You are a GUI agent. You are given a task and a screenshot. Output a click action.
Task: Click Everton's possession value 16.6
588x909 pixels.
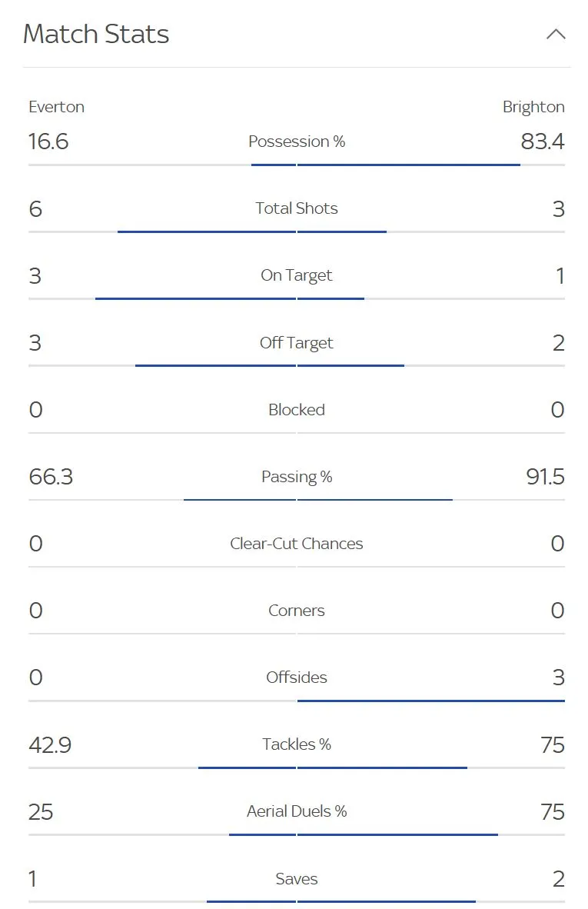(x=48, y=142)
